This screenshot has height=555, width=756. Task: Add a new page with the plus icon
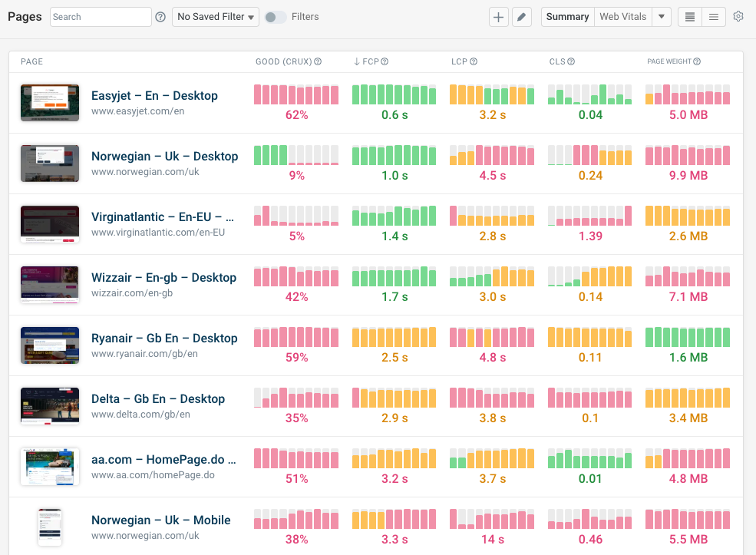pos(498,16)
